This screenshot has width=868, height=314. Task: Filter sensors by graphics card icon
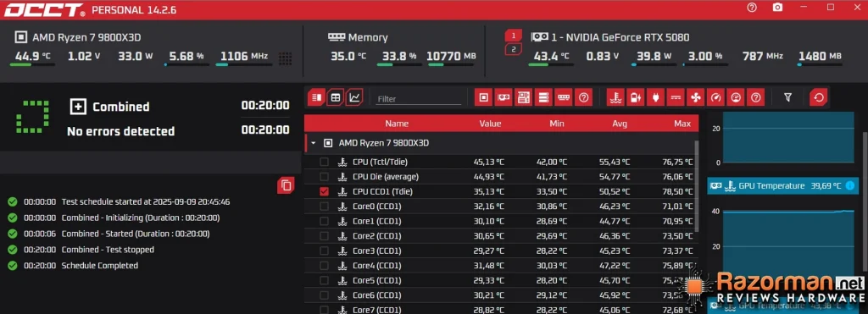(504, 97)
